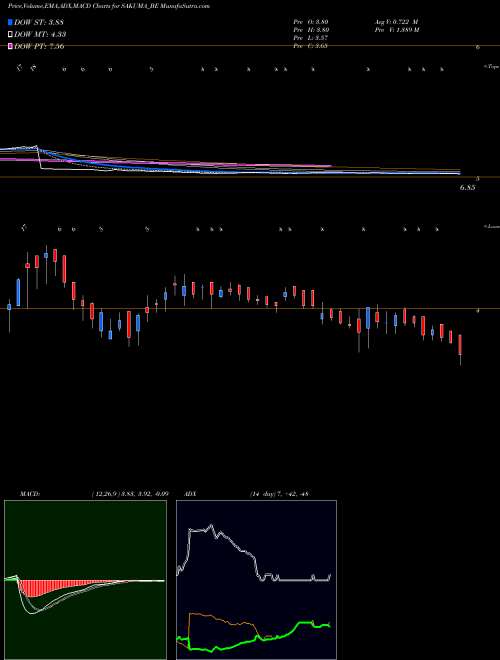
Task: Select the 'Pre H' previous high value
Action: (311, 30)
